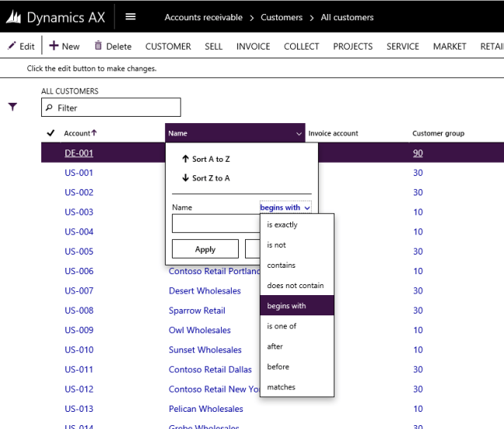The height and width of the screenshot is (429, 504).
Task: Click the Sort Z to A arrow
Action: pos(185,178)
